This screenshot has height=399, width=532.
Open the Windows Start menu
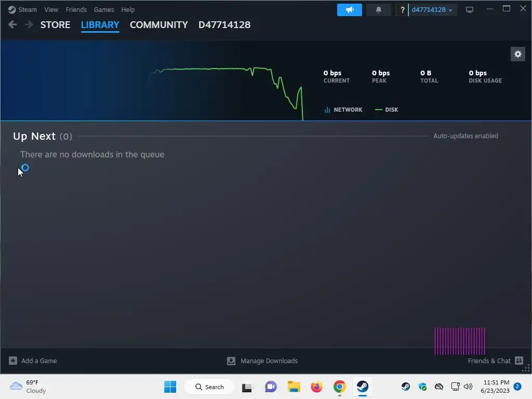pyautogui.click(x=170, y=387)
